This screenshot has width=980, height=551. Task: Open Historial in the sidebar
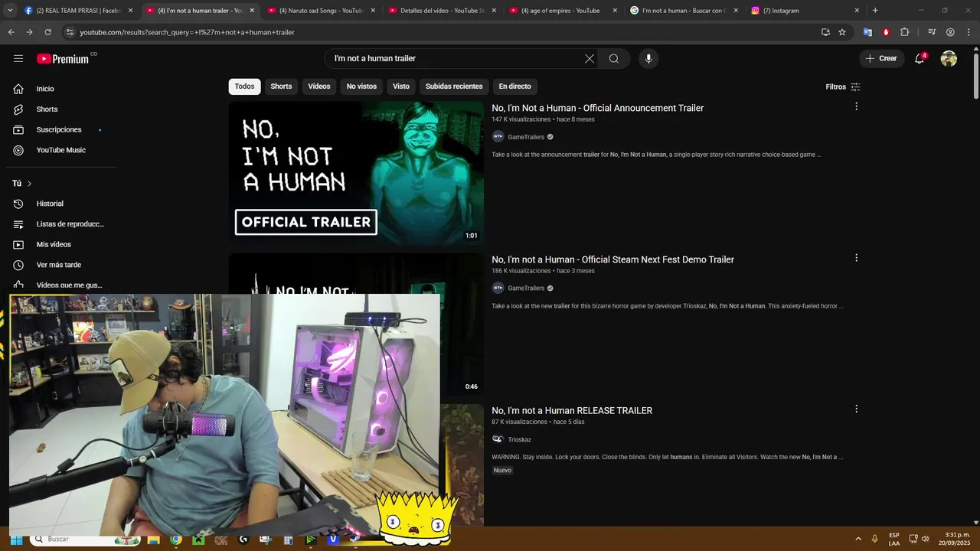(x=61, y=204)
